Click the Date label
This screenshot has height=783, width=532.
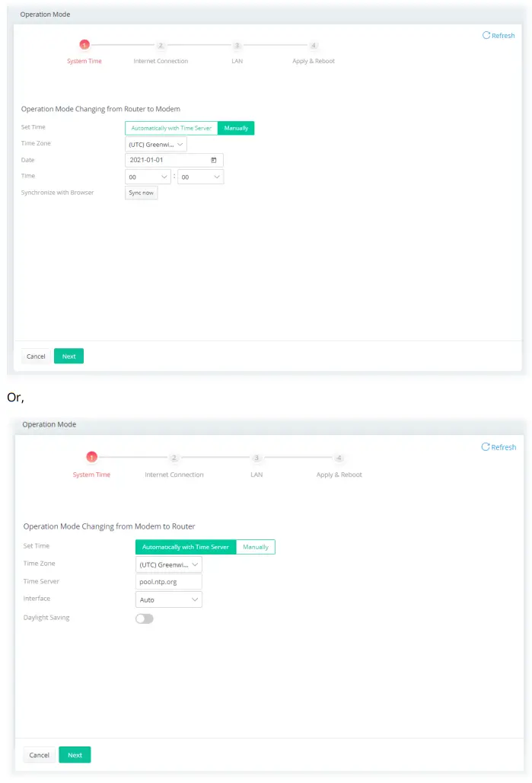click(x=27, y=160)
